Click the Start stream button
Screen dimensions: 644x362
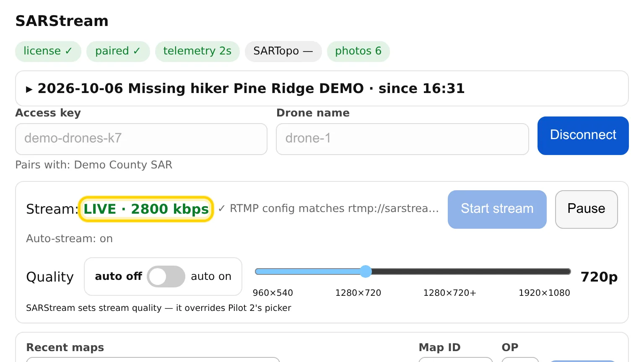497,209
